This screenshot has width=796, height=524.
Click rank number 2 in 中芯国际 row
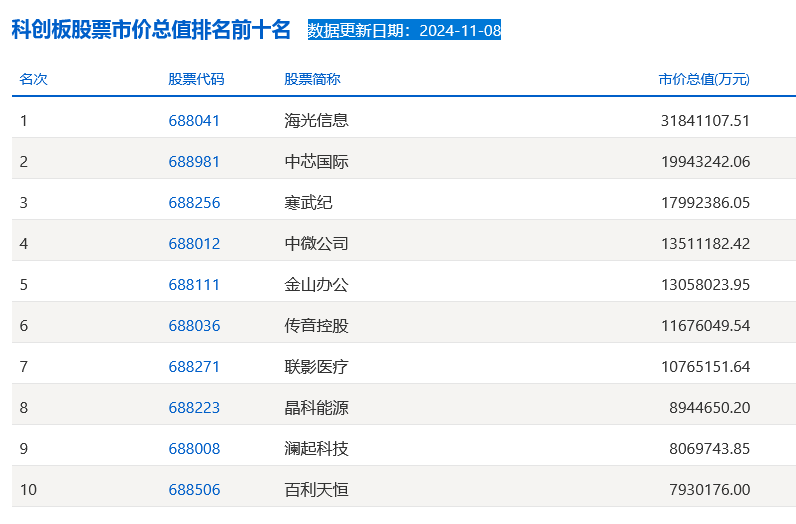tap(23, 162)
